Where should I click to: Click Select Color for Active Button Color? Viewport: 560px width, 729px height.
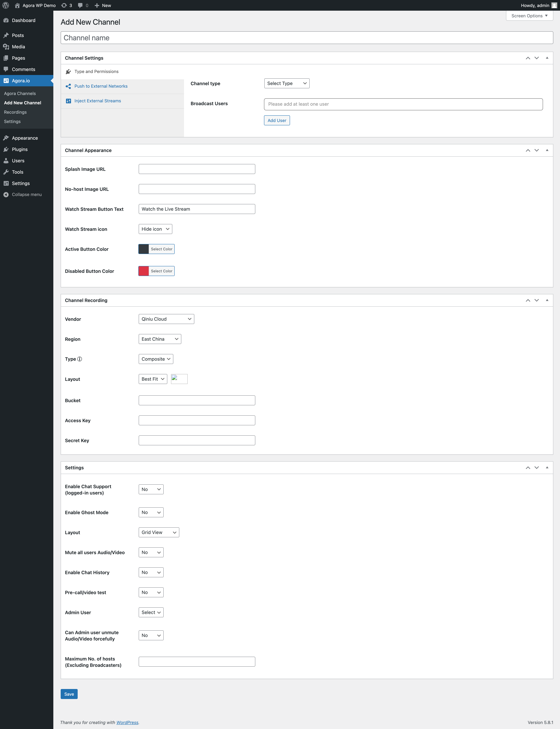coord(162,249)
